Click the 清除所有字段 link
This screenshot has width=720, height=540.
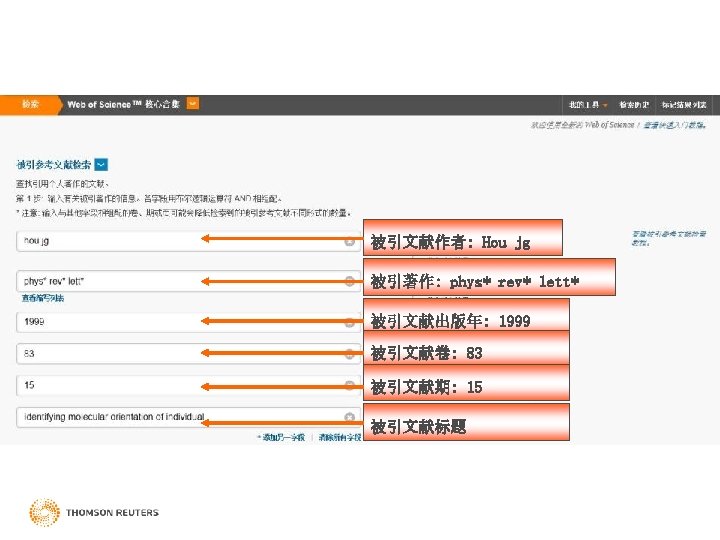(340, 438)
